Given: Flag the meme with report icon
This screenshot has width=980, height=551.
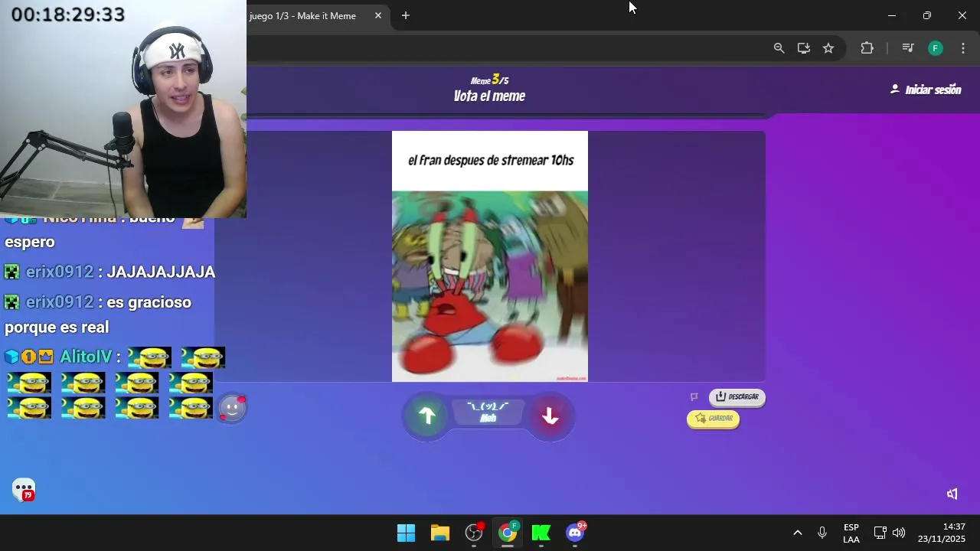Looking at the screenshot, I should click(694, 396).
